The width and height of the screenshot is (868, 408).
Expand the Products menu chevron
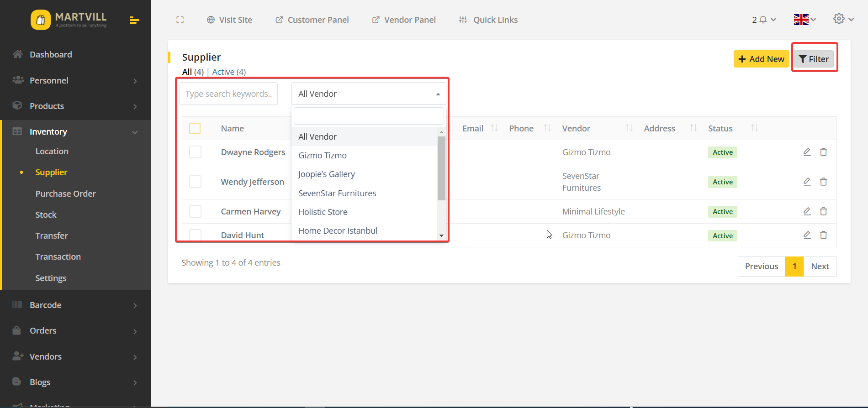pos(135,106)
